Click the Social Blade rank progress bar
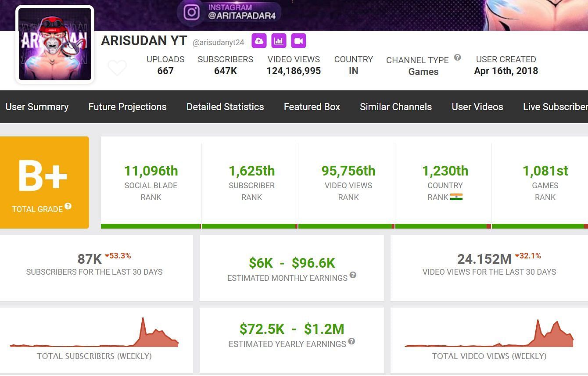 pyautogui.click(x=151, y=226)
